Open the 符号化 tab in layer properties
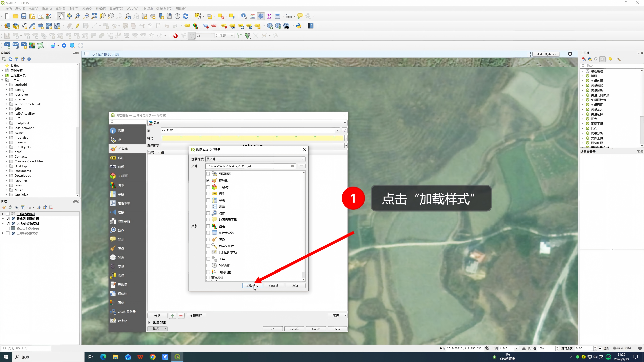 [128, 149]
